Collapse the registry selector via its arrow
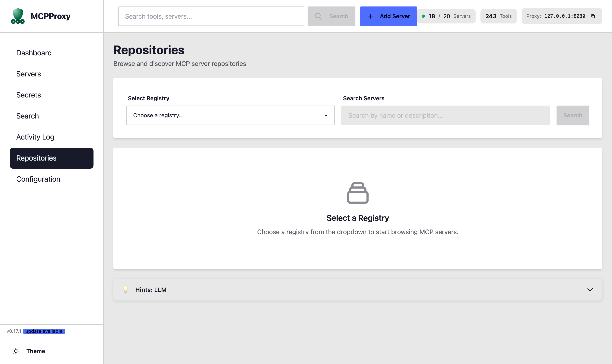612x364 pixels. point(326,115)
